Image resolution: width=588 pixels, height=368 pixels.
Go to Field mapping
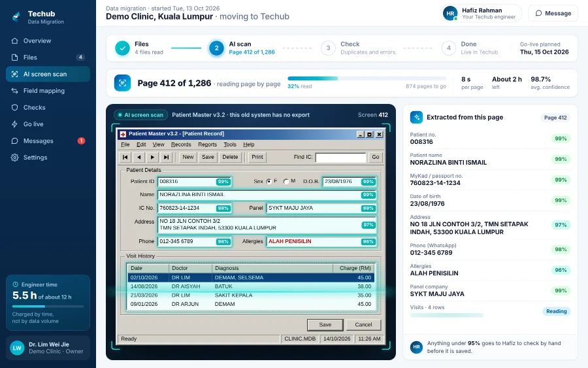[x=48, y=91]
